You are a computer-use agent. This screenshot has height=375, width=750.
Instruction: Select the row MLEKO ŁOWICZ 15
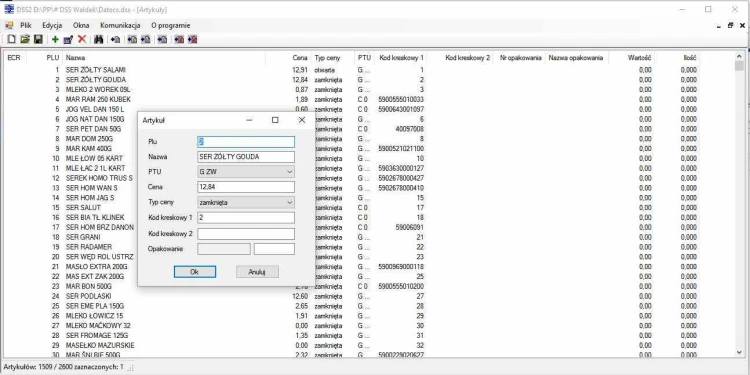coord(351,316)
